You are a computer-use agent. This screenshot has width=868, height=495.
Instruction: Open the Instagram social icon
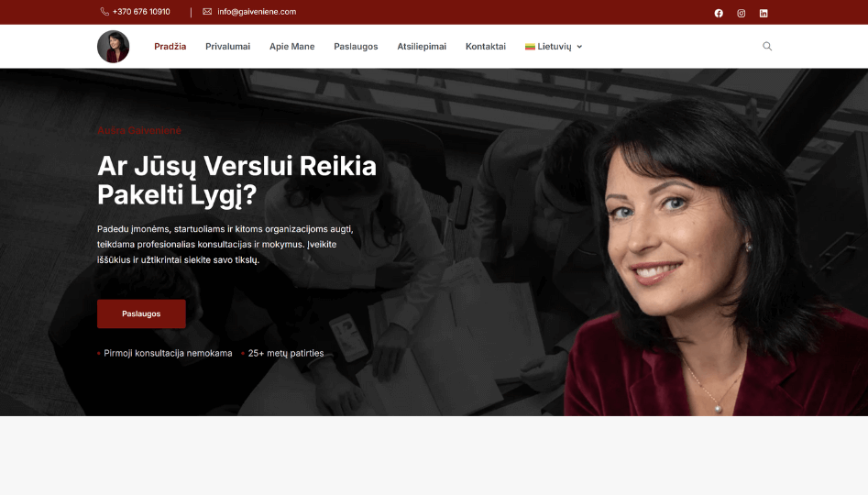coord(742,13)
